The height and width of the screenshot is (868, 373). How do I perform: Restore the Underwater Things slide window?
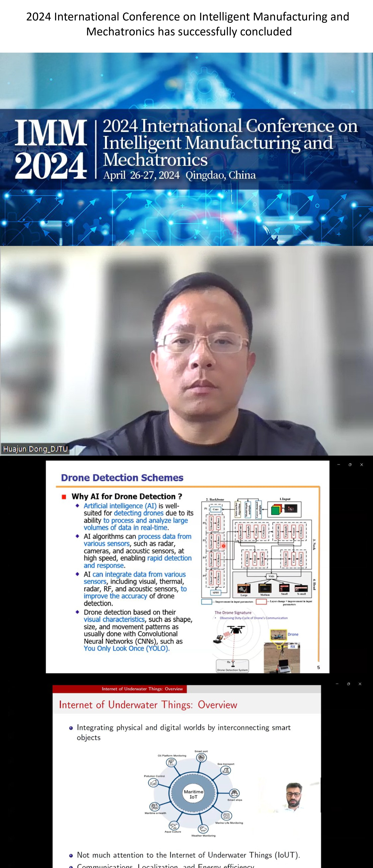coord(348,684)
